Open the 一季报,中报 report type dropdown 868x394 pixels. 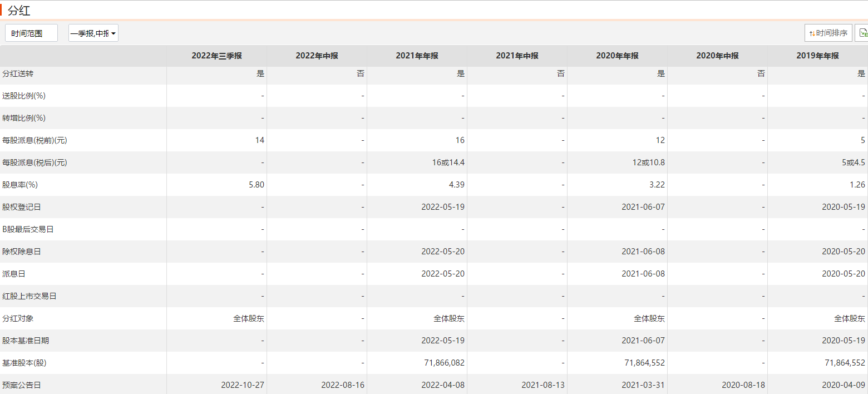tap(93, 33)
